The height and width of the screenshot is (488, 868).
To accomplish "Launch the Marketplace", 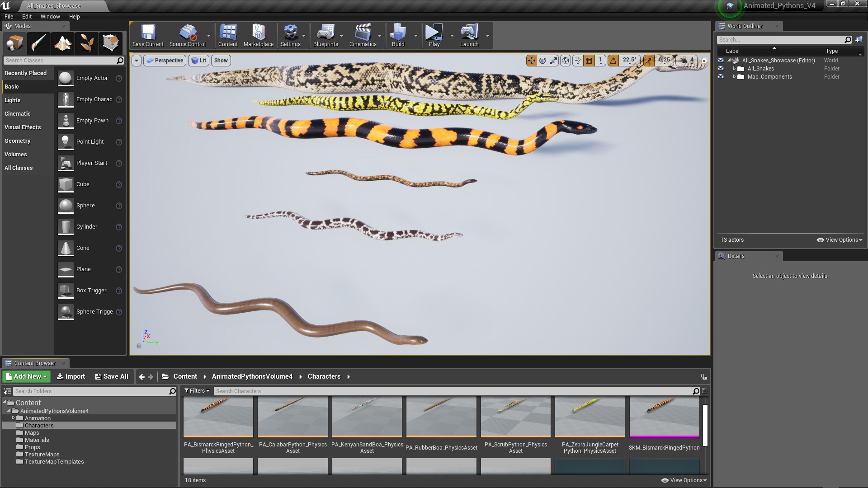I will [x=258, y=35].
